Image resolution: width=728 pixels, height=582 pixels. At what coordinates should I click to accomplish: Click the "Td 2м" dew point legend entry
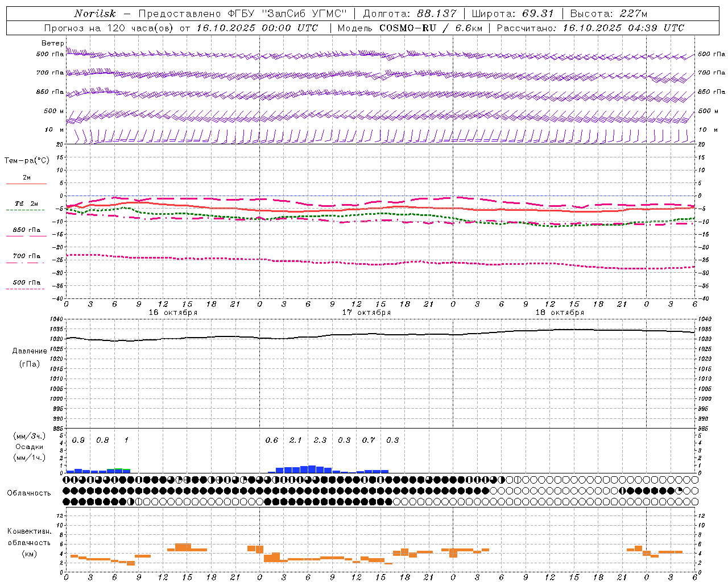26,203
